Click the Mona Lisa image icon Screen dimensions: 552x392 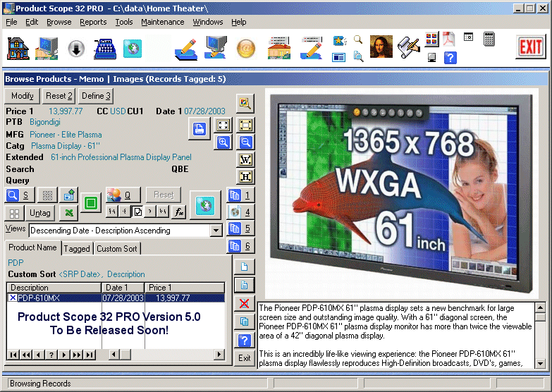click(381, 47)
